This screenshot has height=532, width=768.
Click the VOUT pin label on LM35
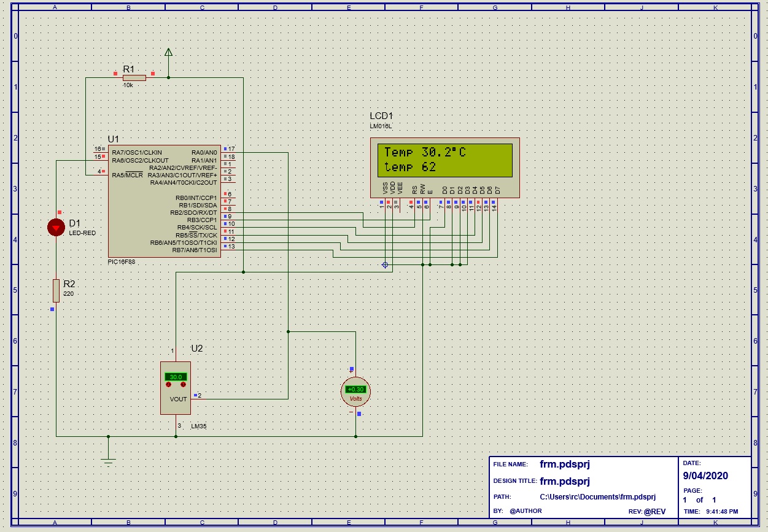click(178, 399)
